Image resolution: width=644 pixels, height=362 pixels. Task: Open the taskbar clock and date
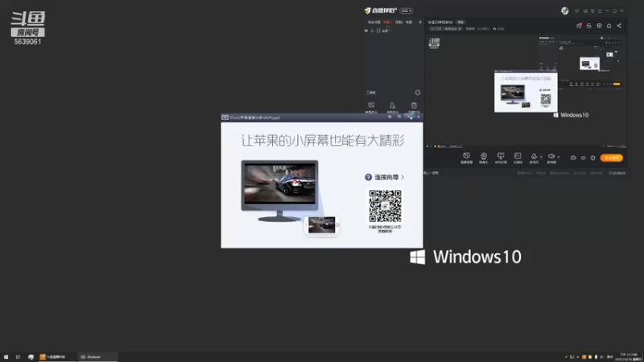pos(629,356)
